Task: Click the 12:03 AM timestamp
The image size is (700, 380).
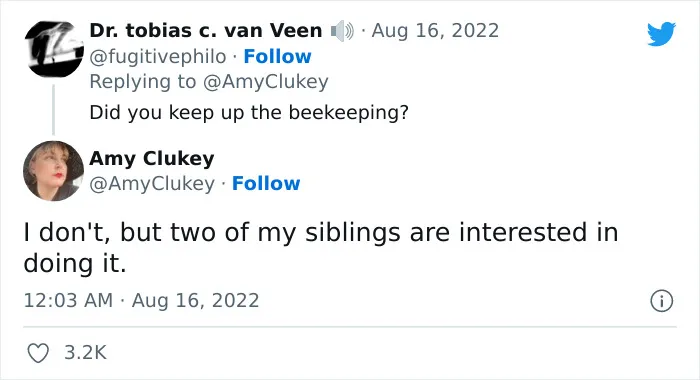Action: [68, 301]
